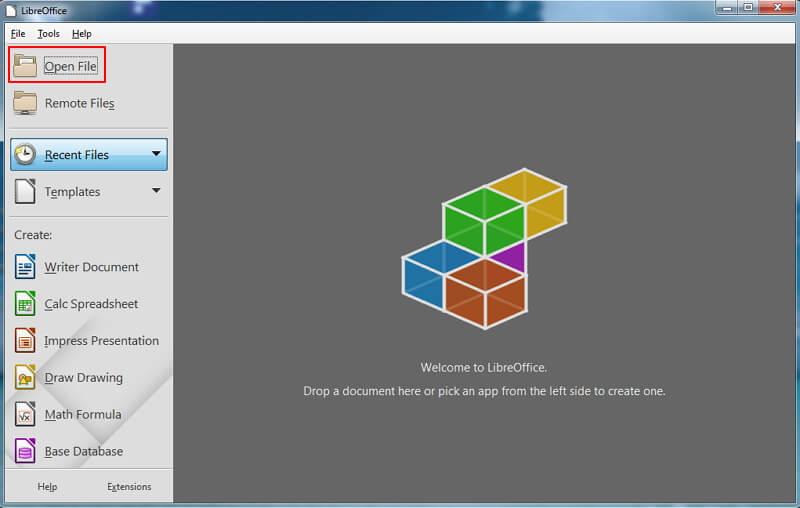Create a new Math Formula

[x=83, y=414]
